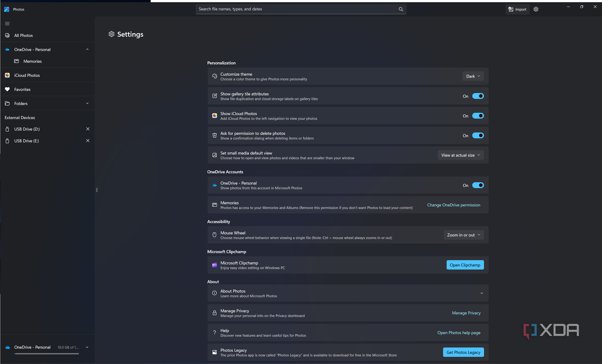Click the Photos app logo icon
The height and width of the screenshot is (364, 602).
pyautogui.click(x=7, y=9)
